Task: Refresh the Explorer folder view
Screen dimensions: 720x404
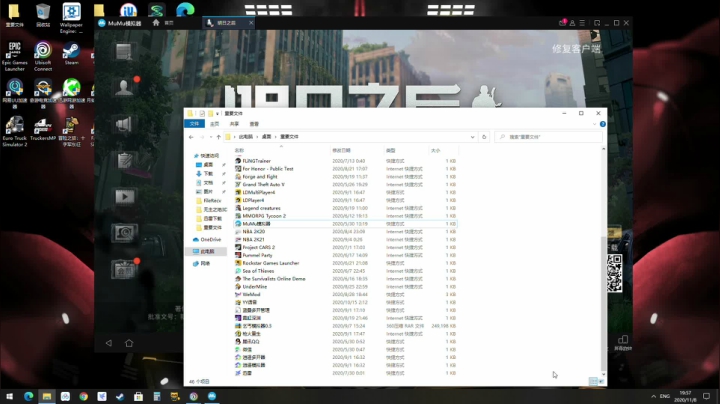Action: tap(484, 137)
